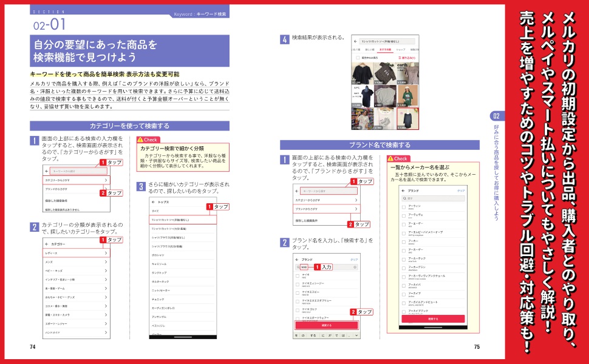Tap red 検索する button below NIKE list

coord(327,325)
